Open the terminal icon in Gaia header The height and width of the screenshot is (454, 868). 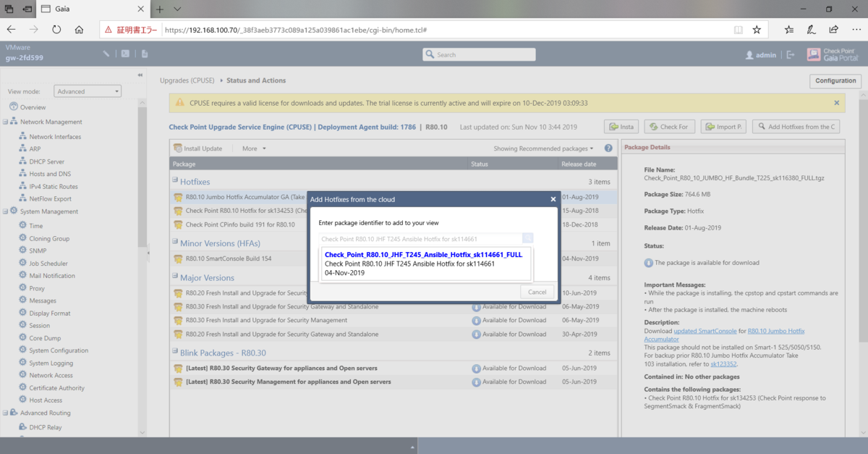click(x=125, y=54)
